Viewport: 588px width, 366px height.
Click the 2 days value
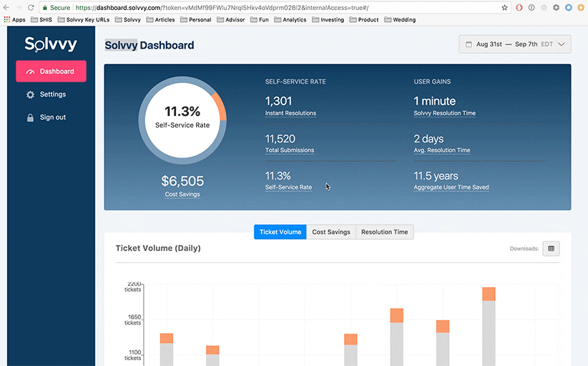pyautogui.click(x=428, y=139)
